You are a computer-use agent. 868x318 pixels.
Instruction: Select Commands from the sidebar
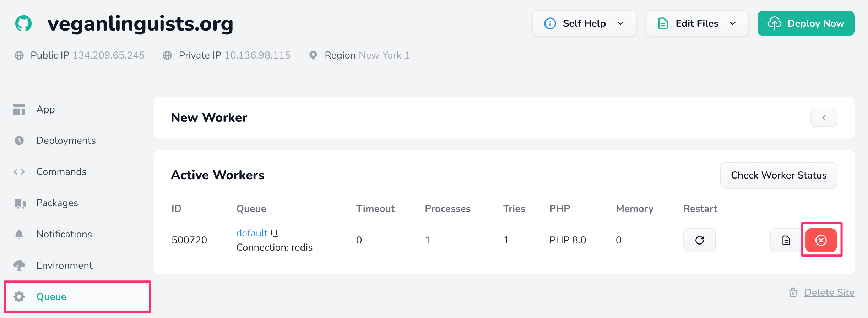click(x=61, y=172)
